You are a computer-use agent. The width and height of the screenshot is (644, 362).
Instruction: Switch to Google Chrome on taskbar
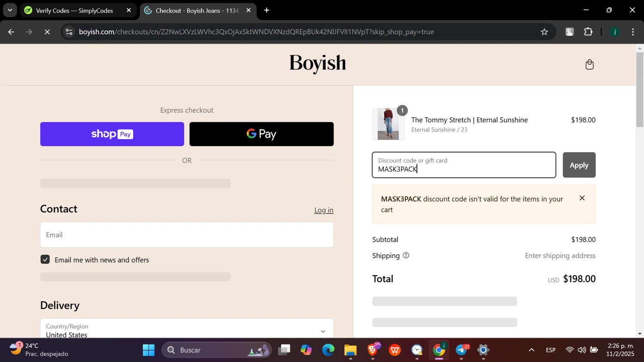coord(439,350)
